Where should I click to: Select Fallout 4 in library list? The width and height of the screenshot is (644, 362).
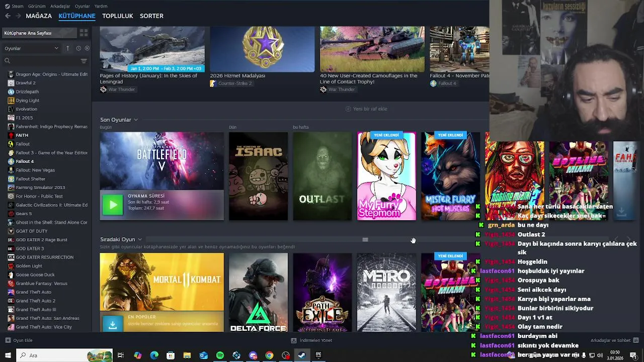tap(48, 161)
